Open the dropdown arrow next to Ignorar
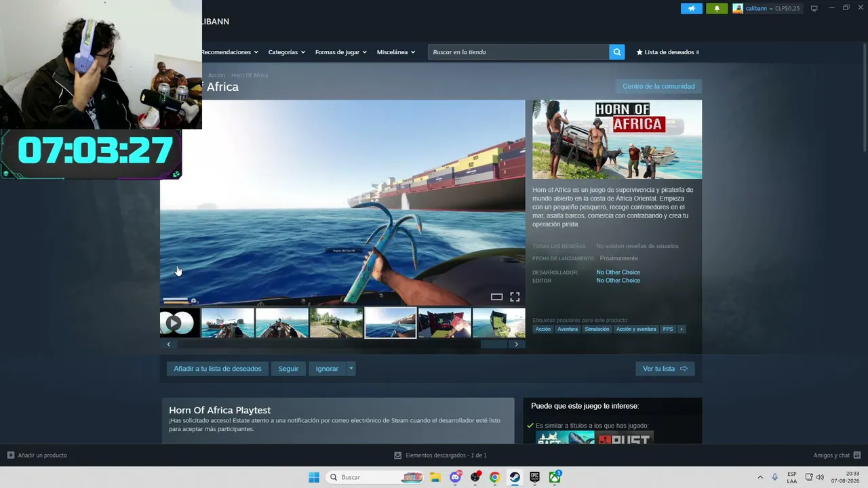Screen dimensions: 868x488 tap(351, 369)
